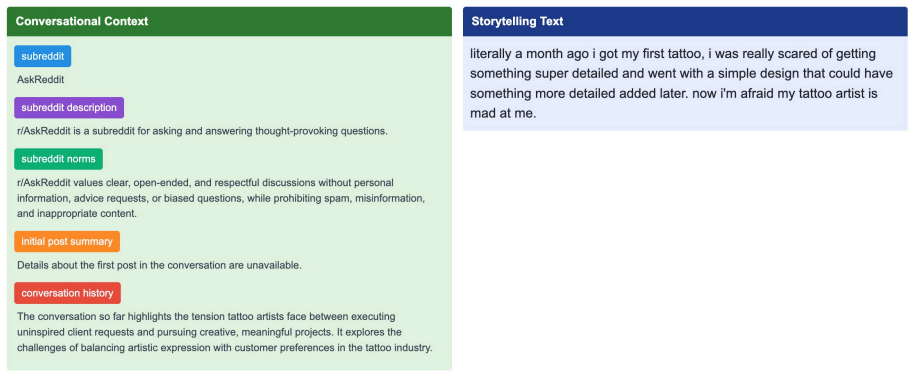The width and height of the screenshot is (914, 377).
Task: Select the orange initial post summary tag
Action: [67, 242]
